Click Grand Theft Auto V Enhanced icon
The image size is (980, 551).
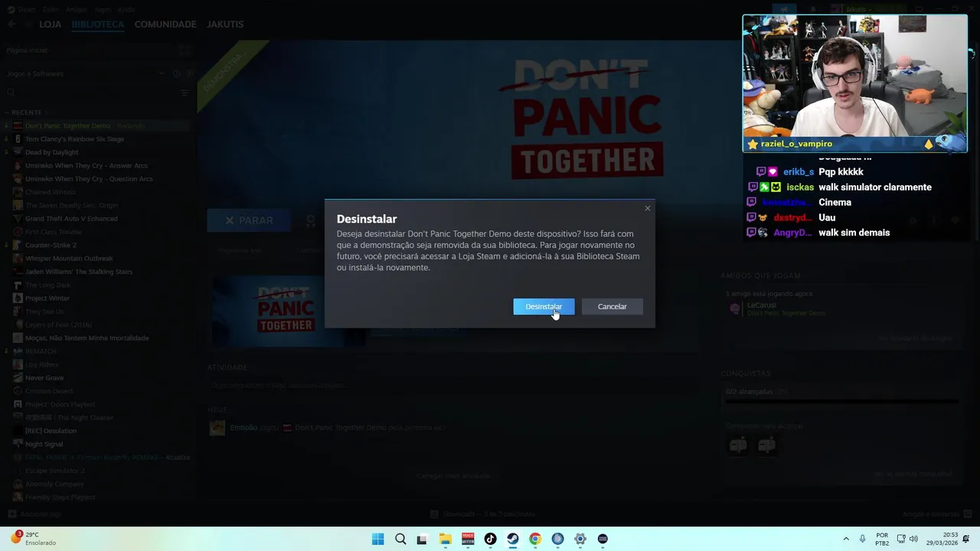pos(18,219)
